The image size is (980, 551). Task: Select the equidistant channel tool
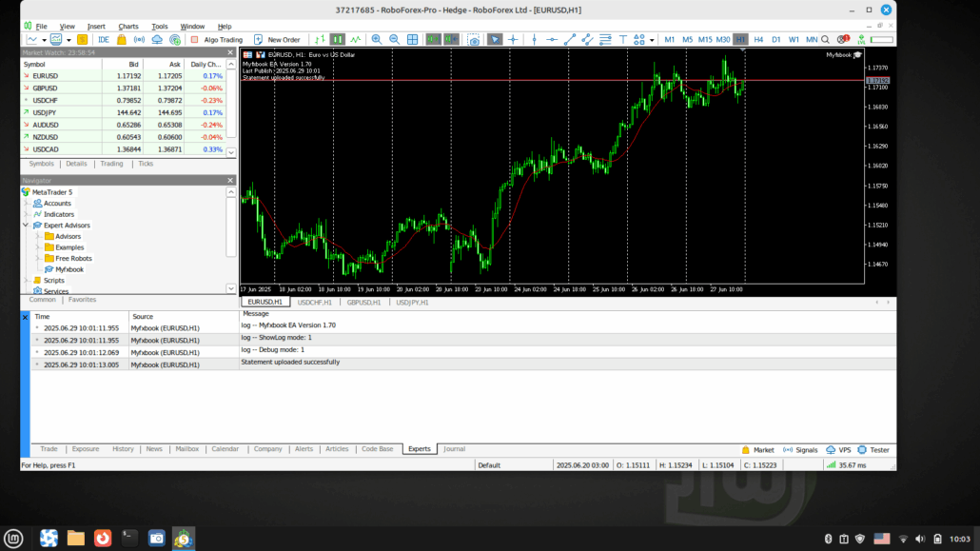(x=587, y=39)
